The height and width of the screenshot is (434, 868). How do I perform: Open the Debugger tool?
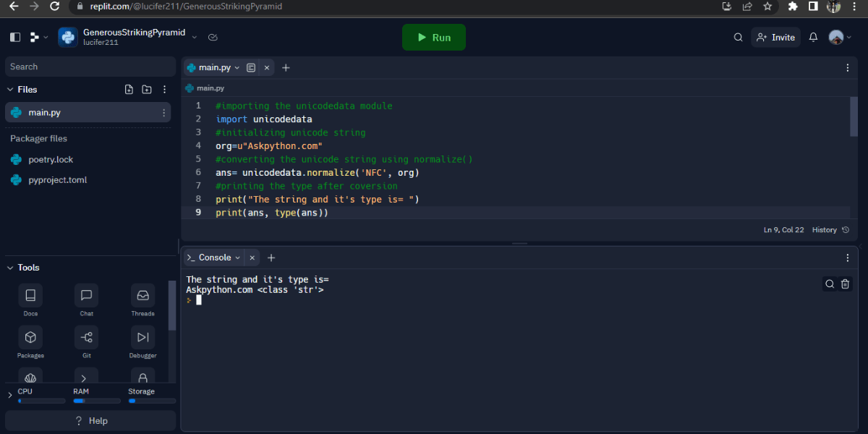coord(142,343)
